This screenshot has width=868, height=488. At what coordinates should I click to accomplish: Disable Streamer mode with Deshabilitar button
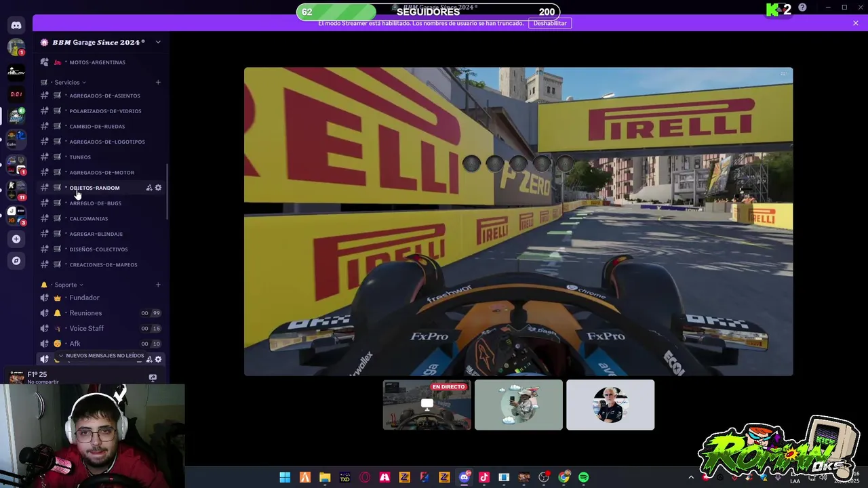point(549,23)
